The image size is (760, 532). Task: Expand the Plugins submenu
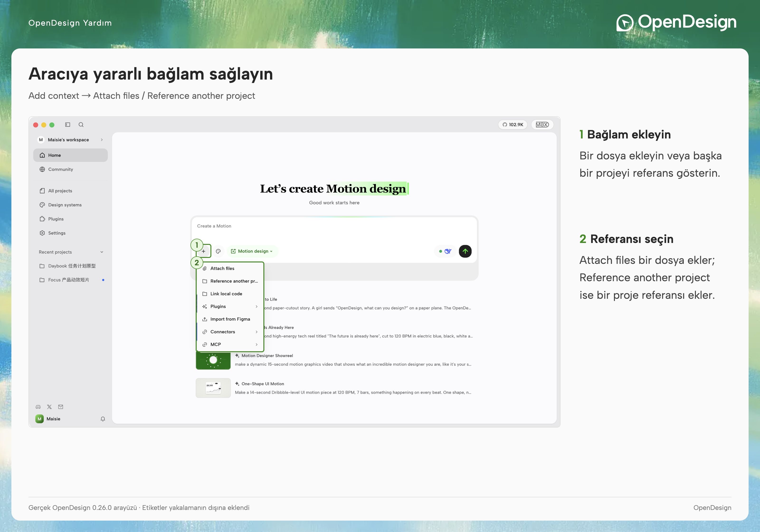[230, 307]
